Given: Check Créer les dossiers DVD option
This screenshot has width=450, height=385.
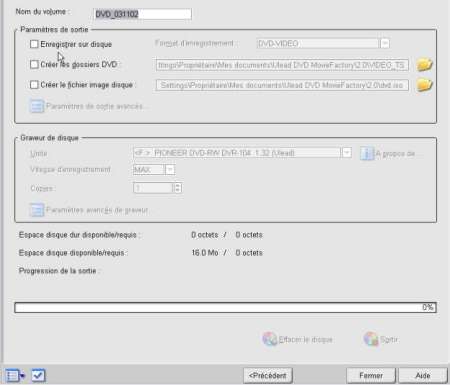Looking at the screenshot, I should point(34,64).
